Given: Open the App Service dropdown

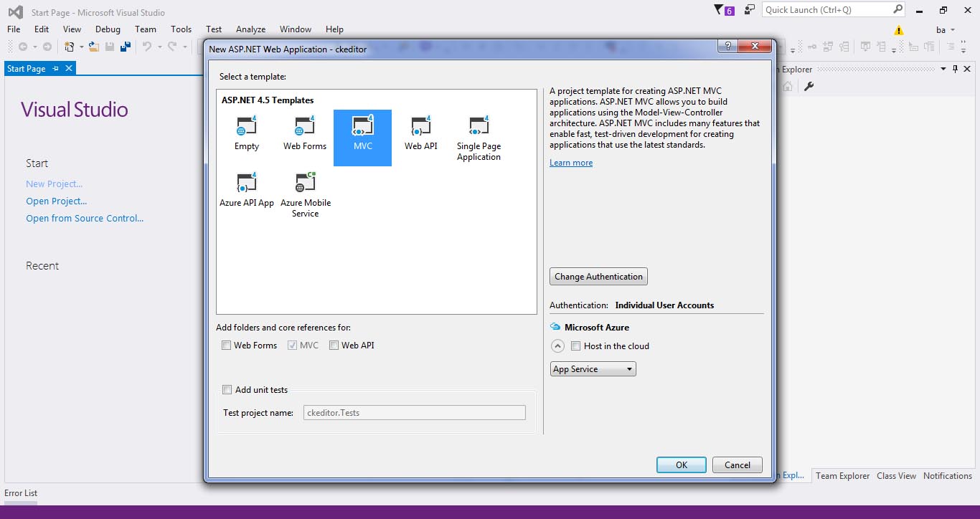Looking at the screenshot, I should pyautogui.click(x=593, y=369).
